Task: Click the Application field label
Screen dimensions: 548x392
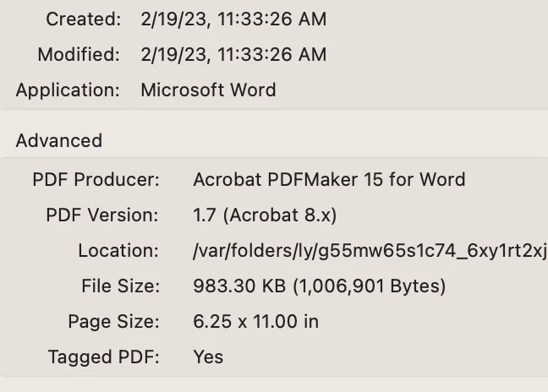Action: (68, 90)
